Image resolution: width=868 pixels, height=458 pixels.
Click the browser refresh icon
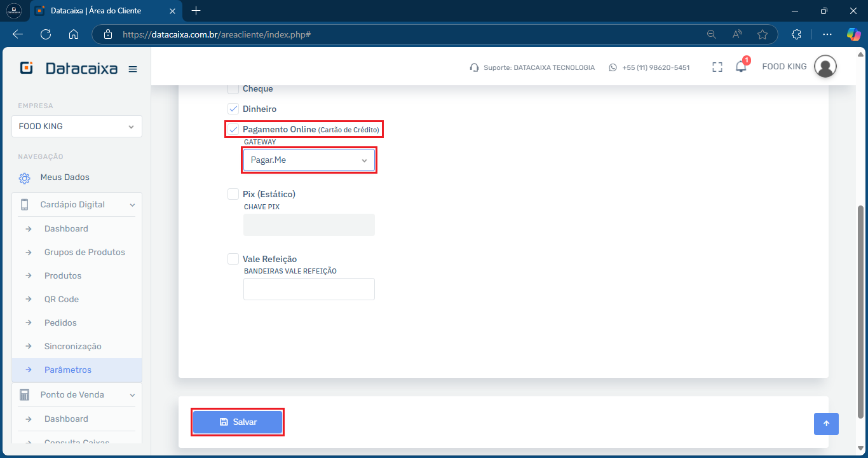tap(46, 34)
